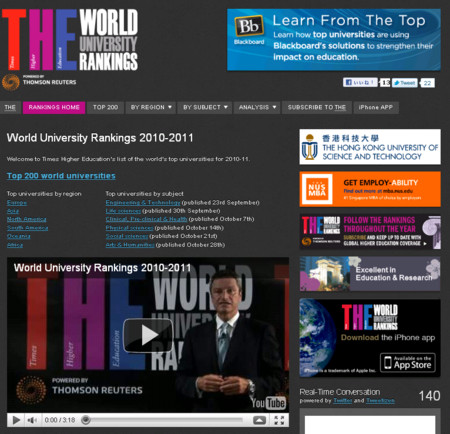Play the video with the center play button
This screenshot has height=434, width=450.
(148, 335)
